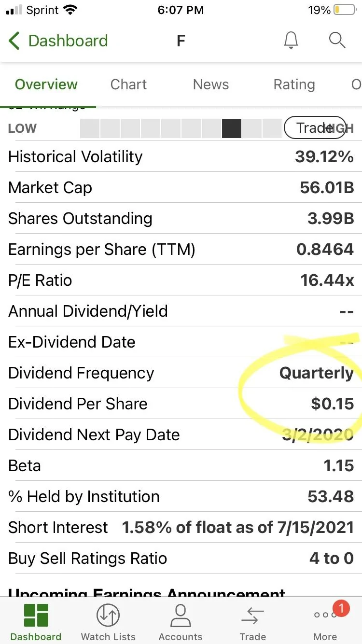Tap the F ticker symbol title

pyautogui.click(x=181, y=41)
